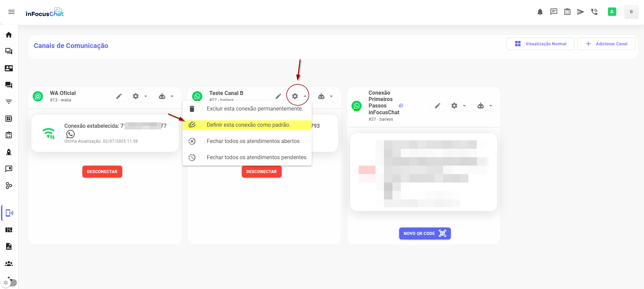Expand settings dropdown for Conexão Primeiros Passos
This screenshot has height=289, width=644.
pyautogui.click(x=458, y=106)
